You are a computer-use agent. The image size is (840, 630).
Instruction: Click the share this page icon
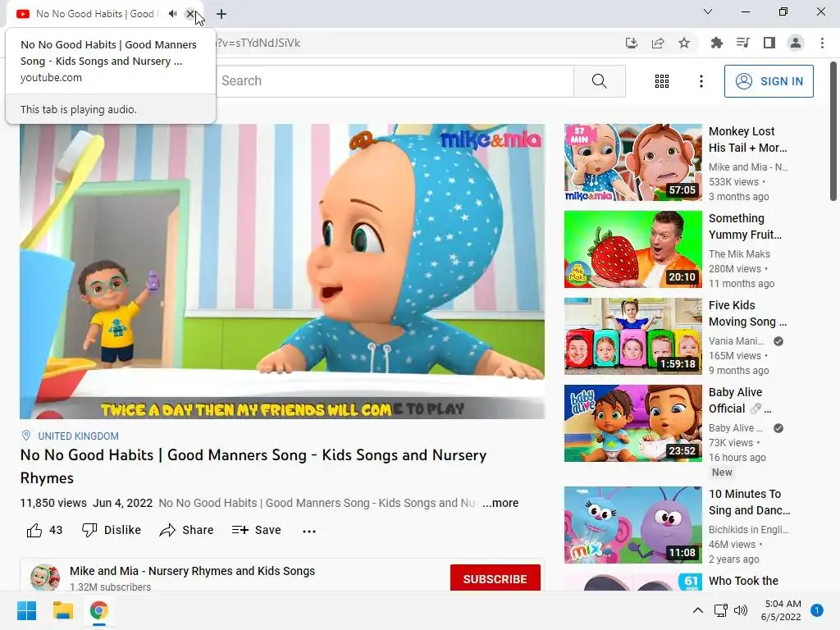click(x=658, y=43)
